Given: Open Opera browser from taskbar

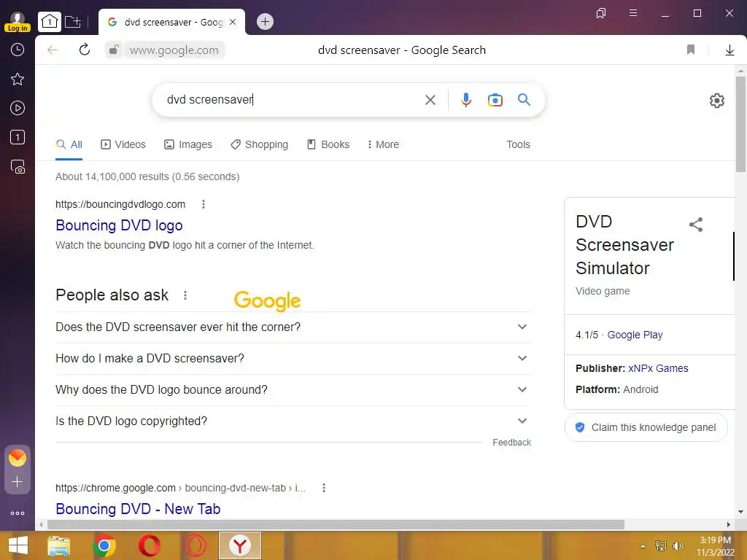Looking at the screenshot, I should coord(149,545).
